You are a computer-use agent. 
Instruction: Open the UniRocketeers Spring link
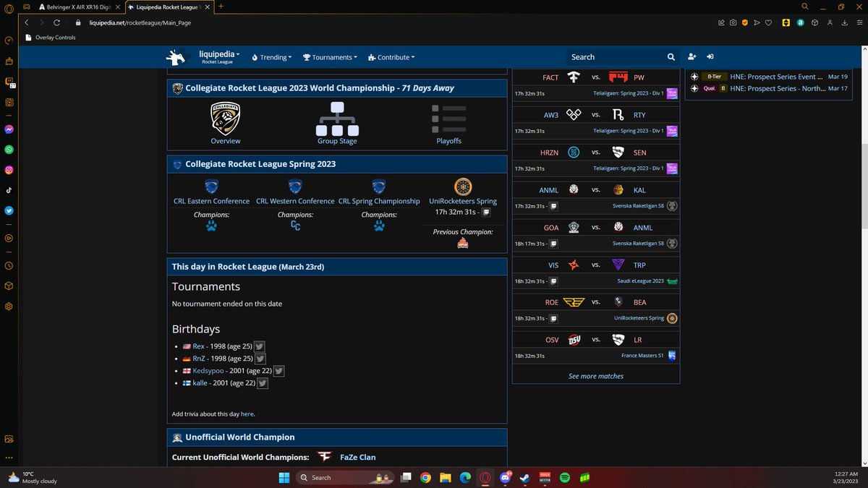click(463, 201)
